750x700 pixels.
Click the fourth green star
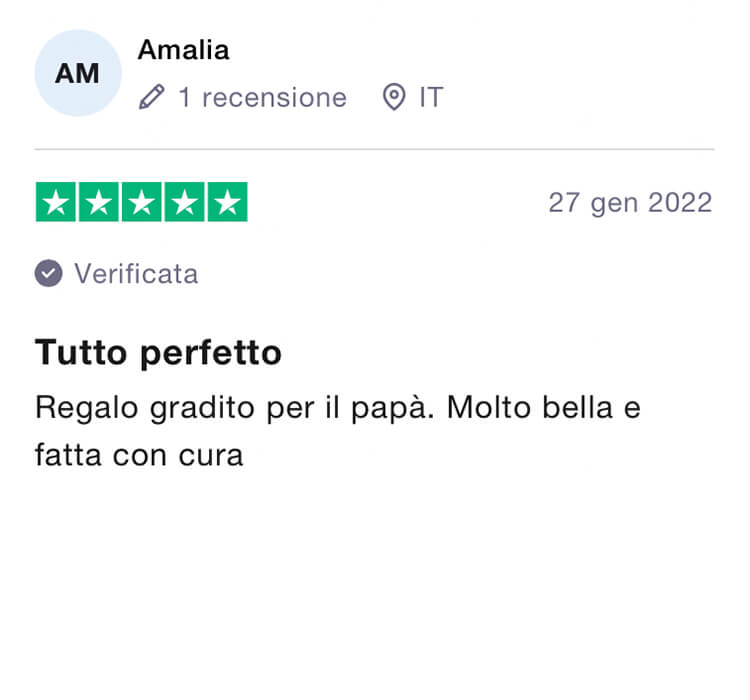[x=185, y=202]
